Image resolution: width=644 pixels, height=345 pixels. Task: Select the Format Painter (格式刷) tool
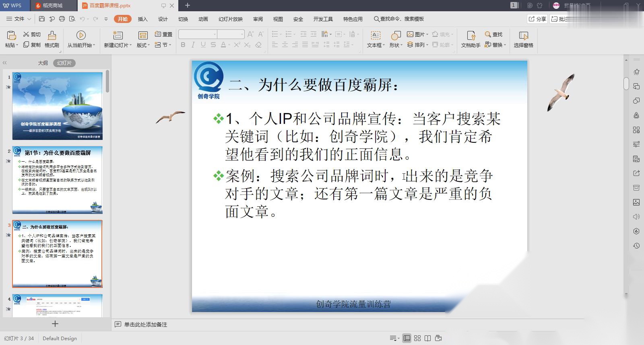(x=52, y=39)
